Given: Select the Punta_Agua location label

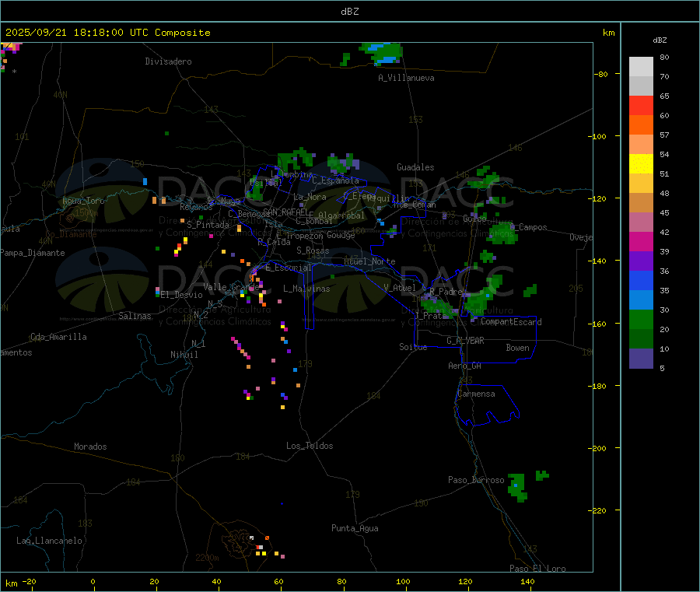Looking at the screenshot, I should pyautogui.click(x=355, y=528).
